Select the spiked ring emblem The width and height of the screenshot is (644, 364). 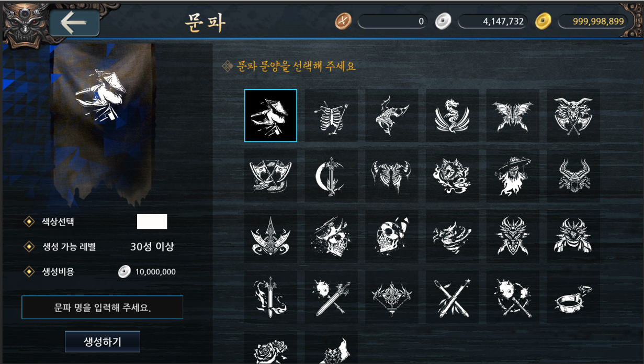573,296
